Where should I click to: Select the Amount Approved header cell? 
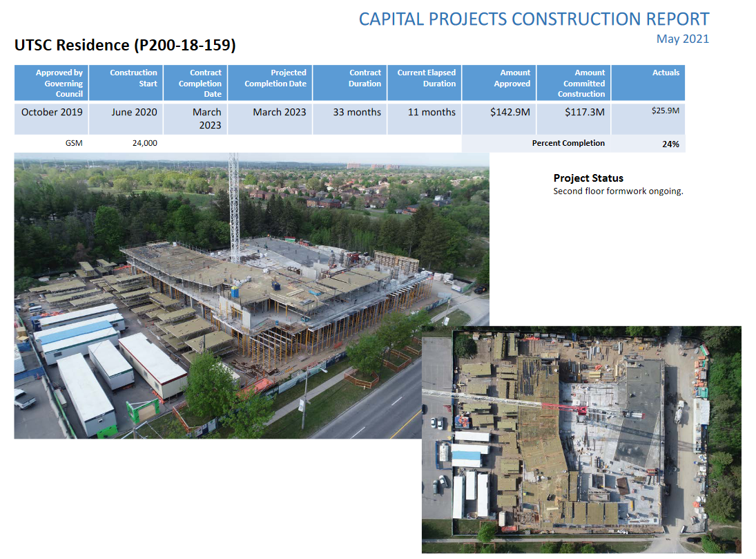click(x=499, y=83)
